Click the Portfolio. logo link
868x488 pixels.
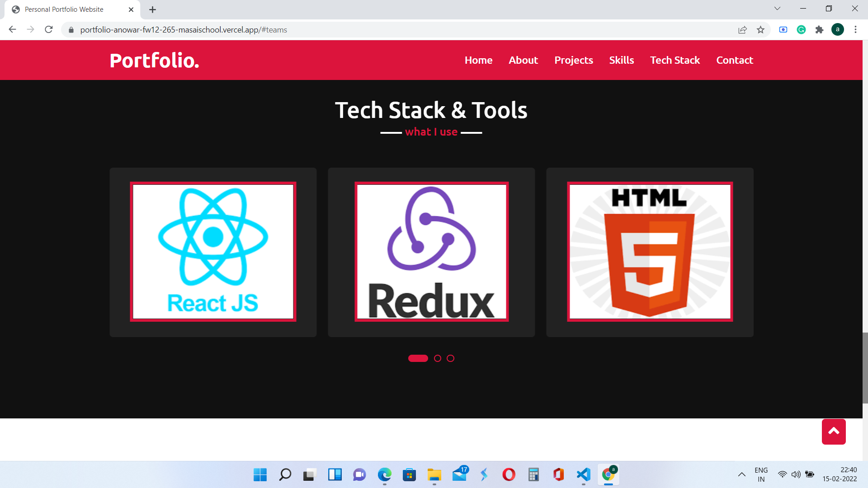coord(154,60)
